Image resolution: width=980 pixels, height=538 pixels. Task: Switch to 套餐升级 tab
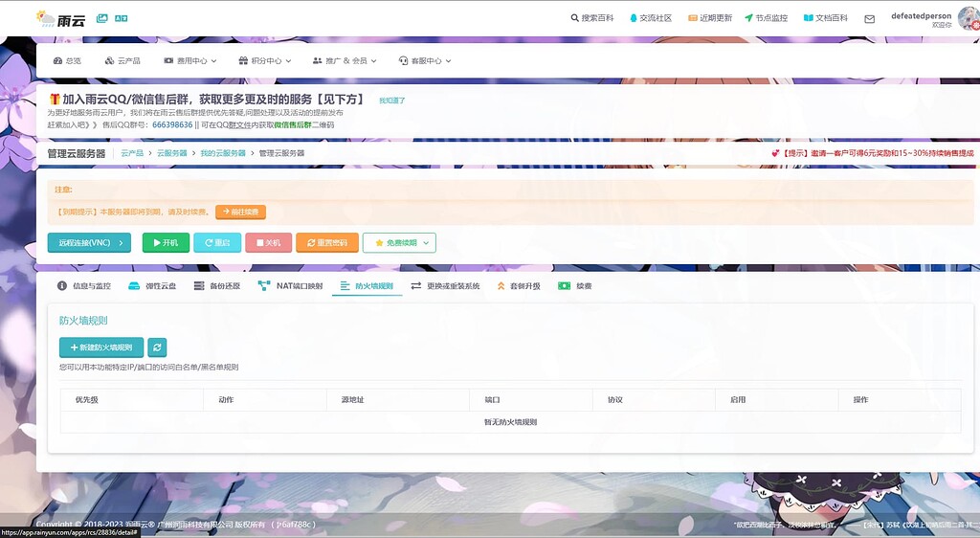(519, 286)
